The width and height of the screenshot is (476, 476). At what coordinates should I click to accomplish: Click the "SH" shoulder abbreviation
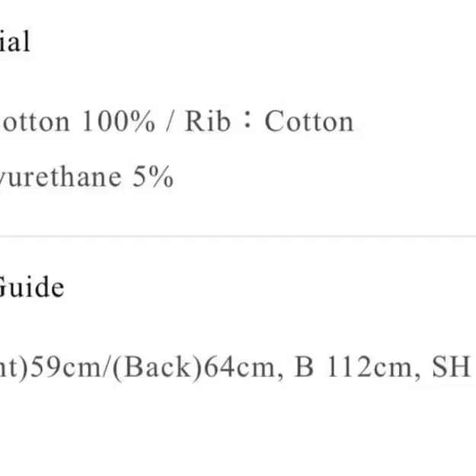click(x=452, y=369)
